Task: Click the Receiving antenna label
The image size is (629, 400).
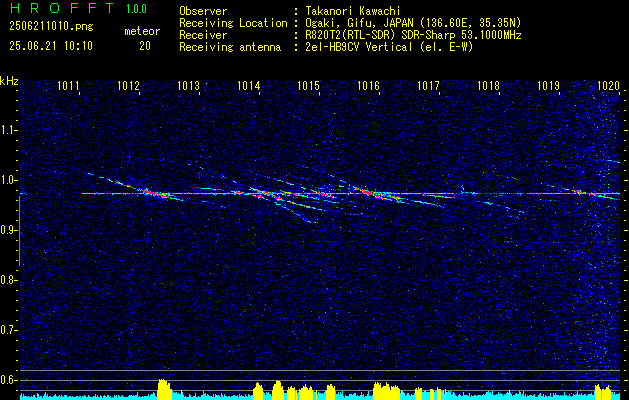Action: tap(230, 47)
